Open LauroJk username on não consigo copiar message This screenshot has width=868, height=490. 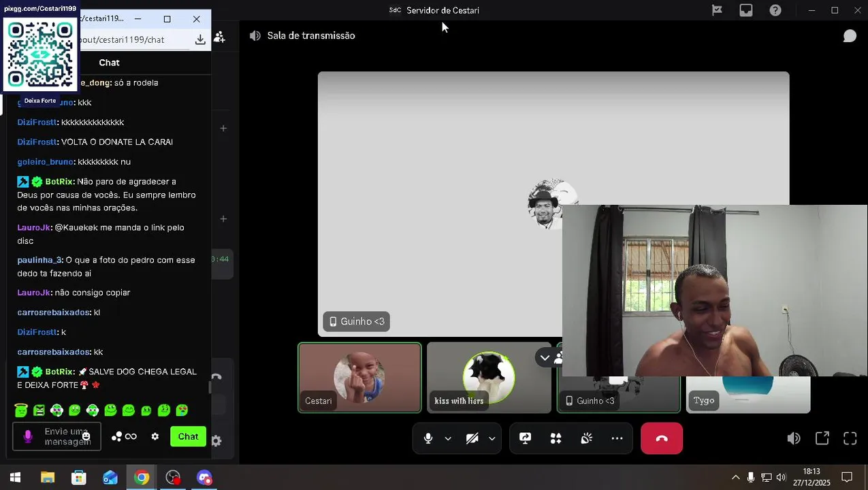(x=33, y=293)
